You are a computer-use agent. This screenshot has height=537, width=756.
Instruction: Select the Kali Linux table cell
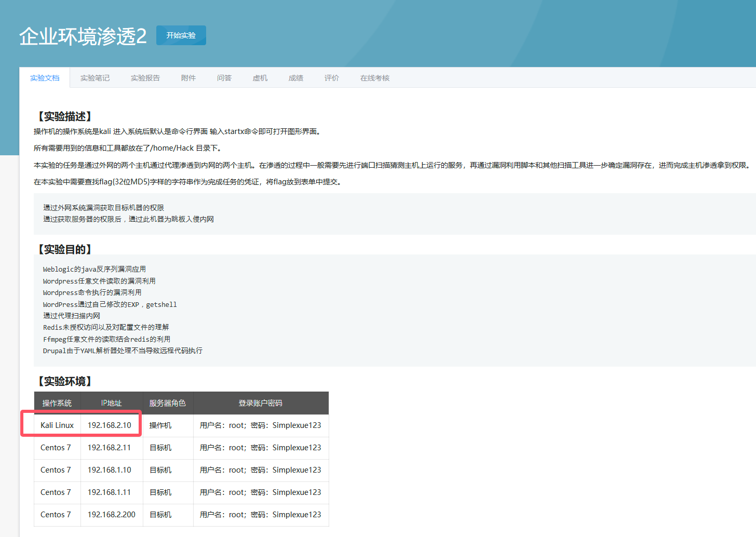click(57, 425)
